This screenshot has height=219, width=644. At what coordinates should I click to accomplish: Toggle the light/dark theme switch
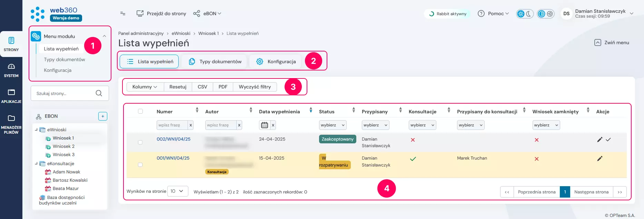pos(525,14)
